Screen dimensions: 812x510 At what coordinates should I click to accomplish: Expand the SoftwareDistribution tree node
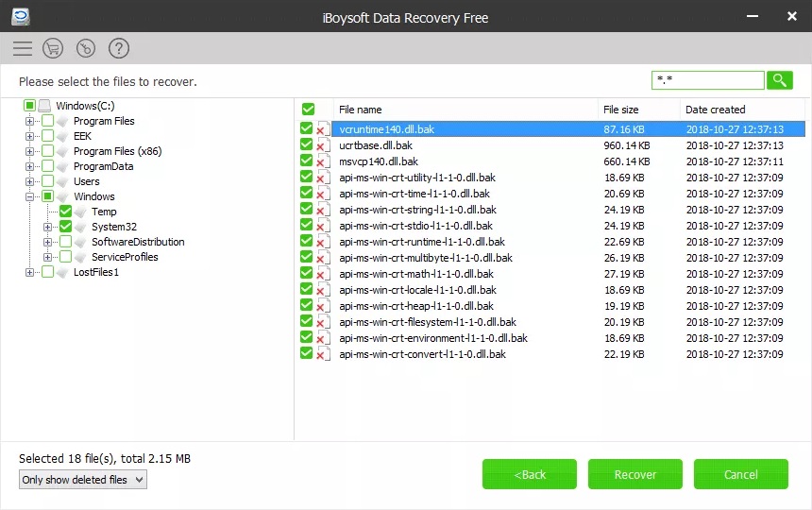click(47, 242)
